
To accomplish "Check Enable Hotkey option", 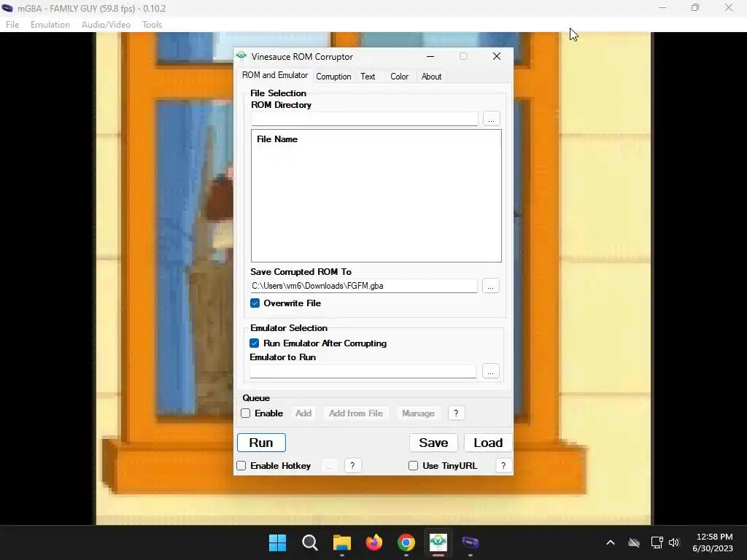I will click(x=241, y=466).
